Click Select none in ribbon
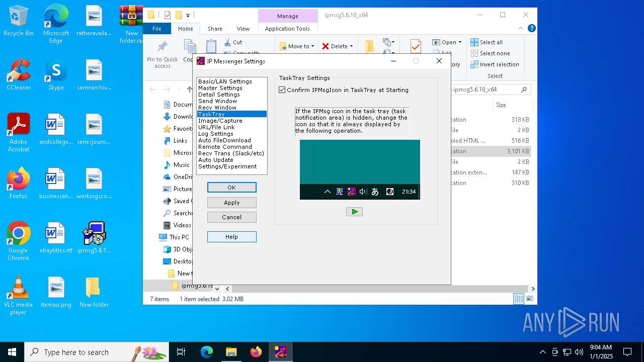Image resolution: width=644 pixels, height=362 pixels. tap(491, 53)
